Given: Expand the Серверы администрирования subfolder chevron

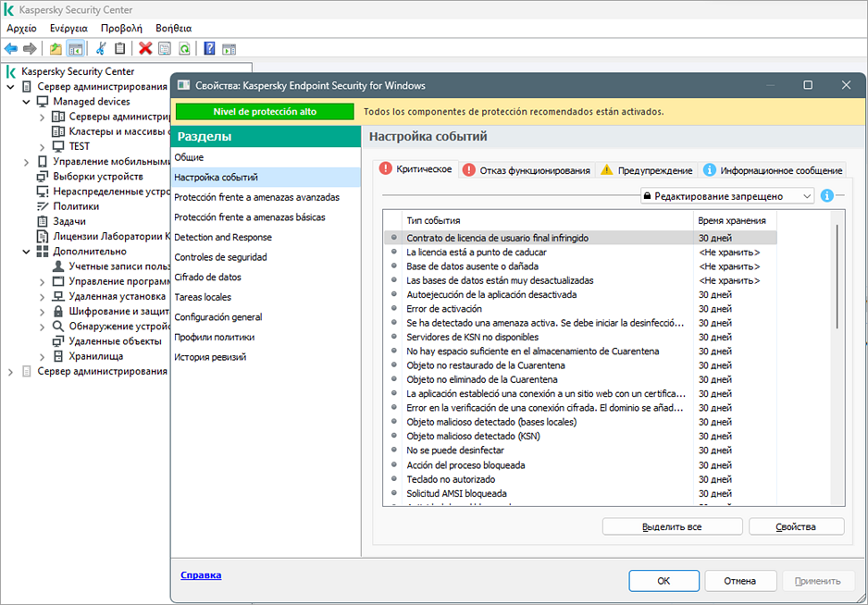Looking at the screenshot, I should (42, 117).
